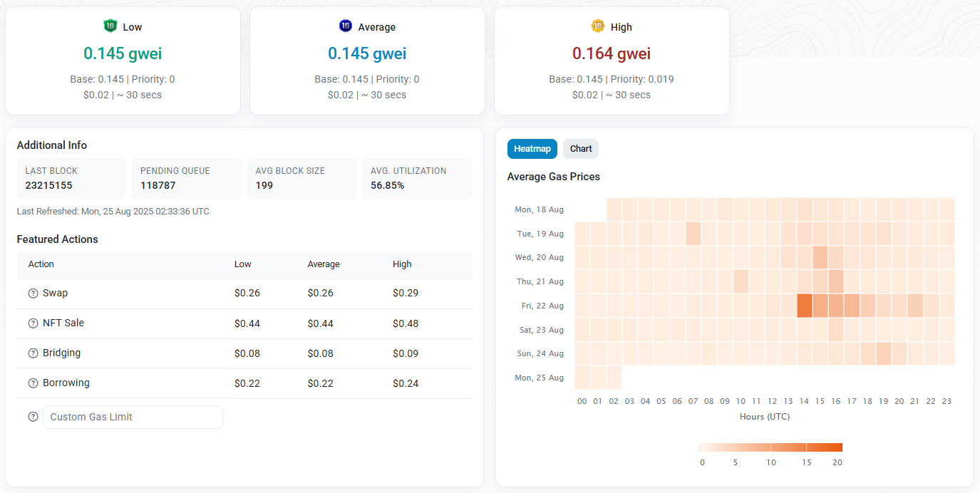This screenshot has width=980, height=493.
Task: Select the darkest heatmap cell on Fri 22 Aug
Action: pos(804,305)
